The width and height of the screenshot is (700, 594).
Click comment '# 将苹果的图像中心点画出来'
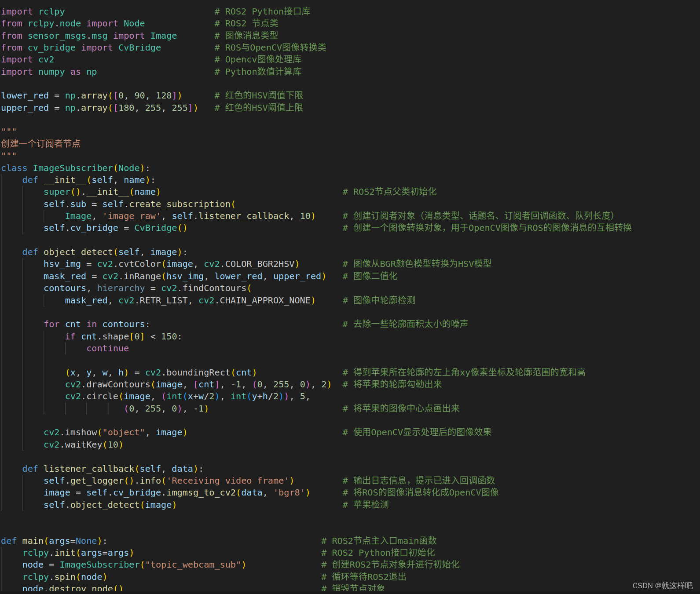pos(401,408)
